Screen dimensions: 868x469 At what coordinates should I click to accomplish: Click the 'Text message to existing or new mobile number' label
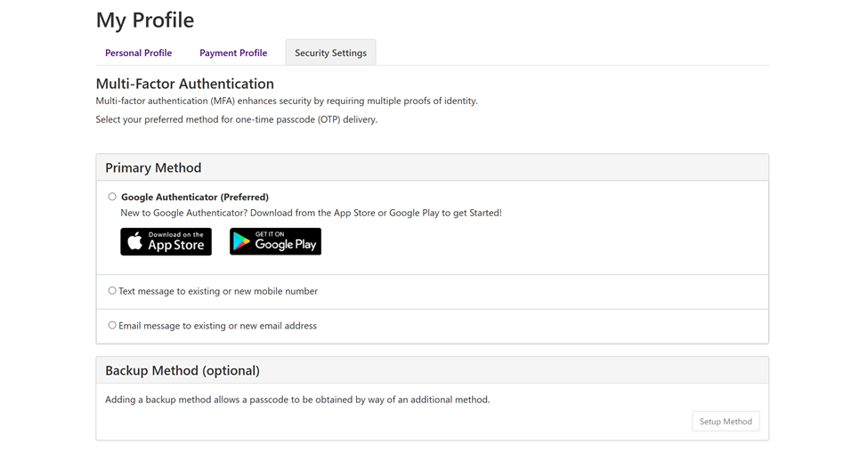coord(218,291)
